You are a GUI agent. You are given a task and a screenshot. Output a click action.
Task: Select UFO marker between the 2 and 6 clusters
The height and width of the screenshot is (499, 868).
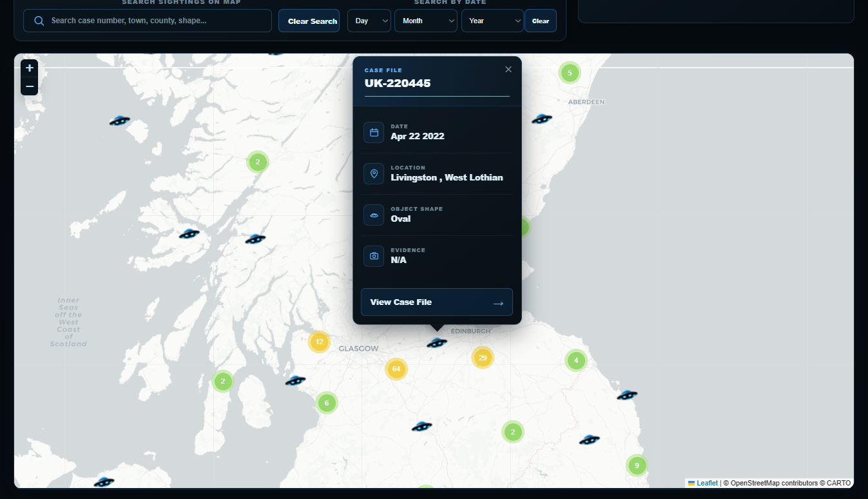(295, 380)
